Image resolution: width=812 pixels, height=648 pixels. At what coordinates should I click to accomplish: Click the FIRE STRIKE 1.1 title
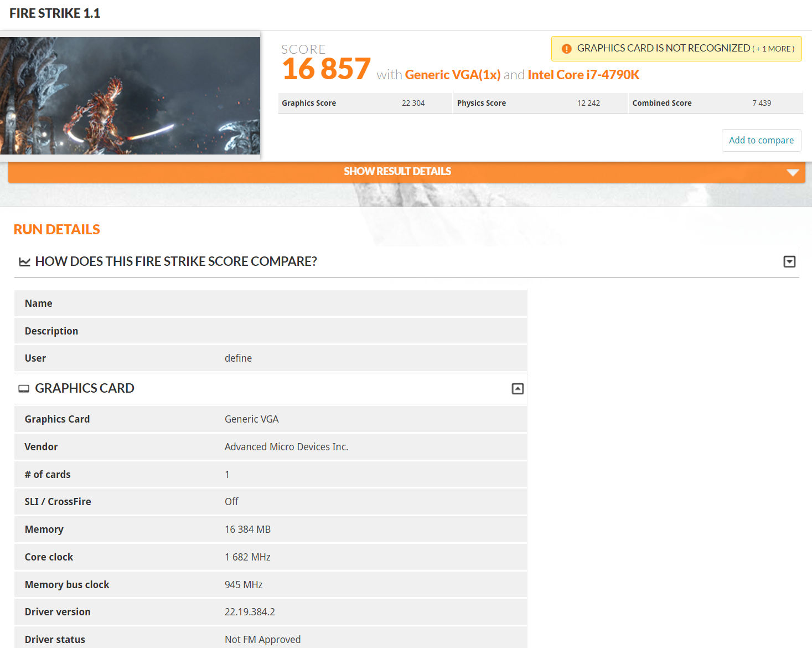pyautogui.click(x=55, y=13)
